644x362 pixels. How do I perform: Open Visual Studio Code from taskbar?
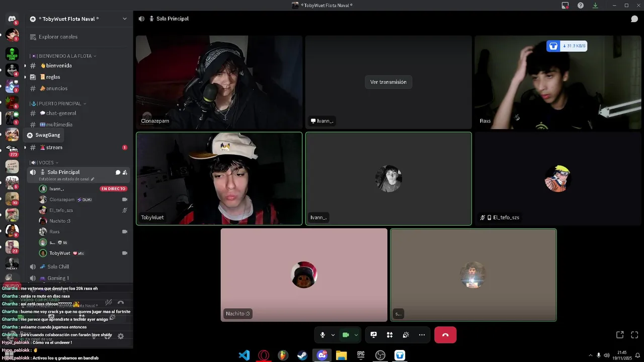click(244, 355)
